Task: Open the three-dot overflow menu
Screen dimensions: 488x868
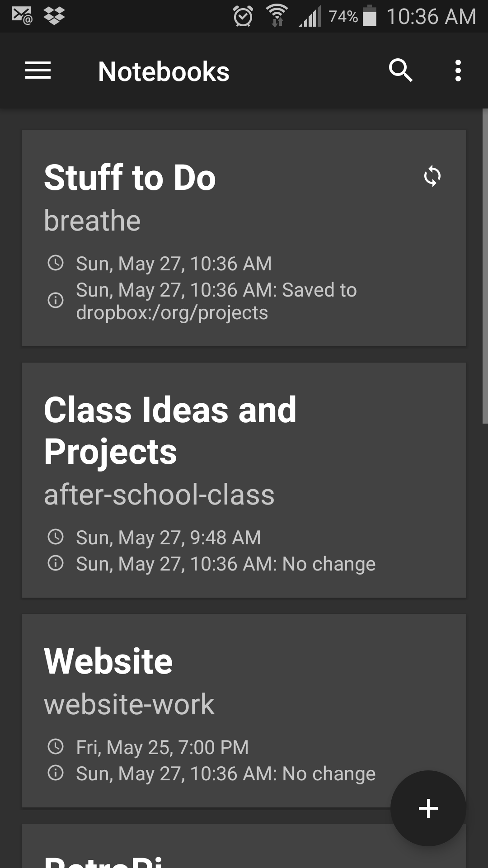Action: pos(458,71)
